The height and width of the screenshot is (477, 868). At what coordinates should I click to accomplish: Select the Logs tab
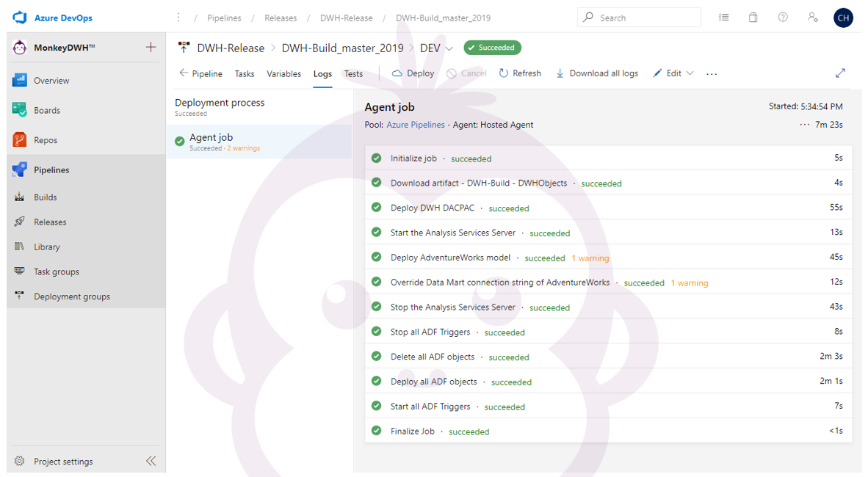click(322, 73)
